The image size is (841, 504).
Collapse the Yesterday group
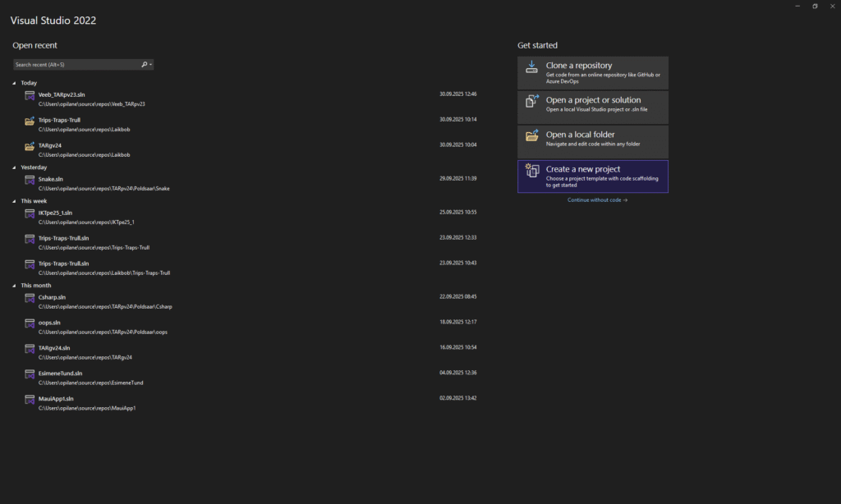(x=14, y=167)
